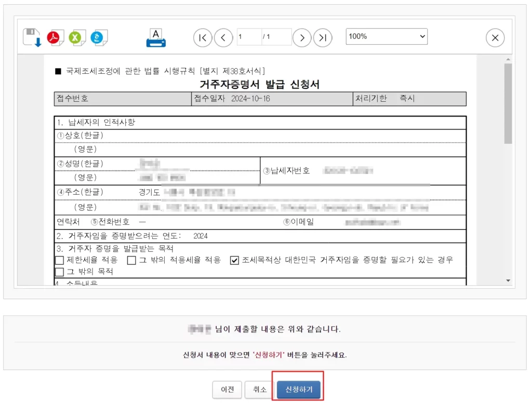The height and width of the screenshot is (403, 532).
Task: Click the 이전 button
Action: [227, 389]
